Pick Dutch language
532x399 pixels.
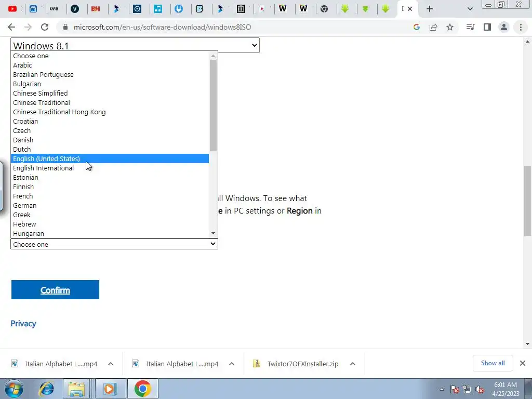tap(110, 149)
